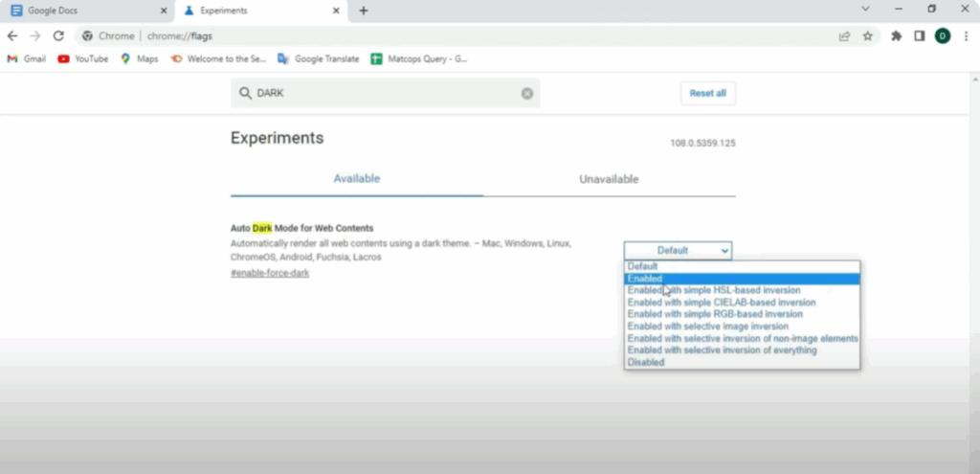The image size is (980, 474).
Task: Click the page scrollbar up arrow
Action: point(975,80)
